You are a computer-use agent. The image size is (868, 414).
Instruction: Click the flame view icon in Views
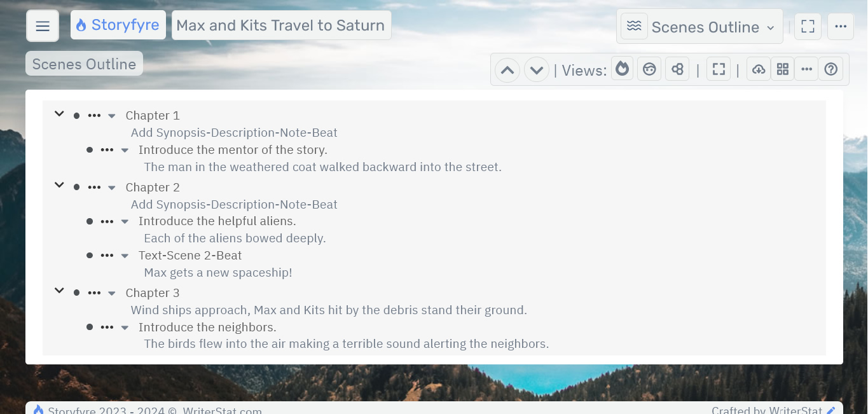(622, 69)
